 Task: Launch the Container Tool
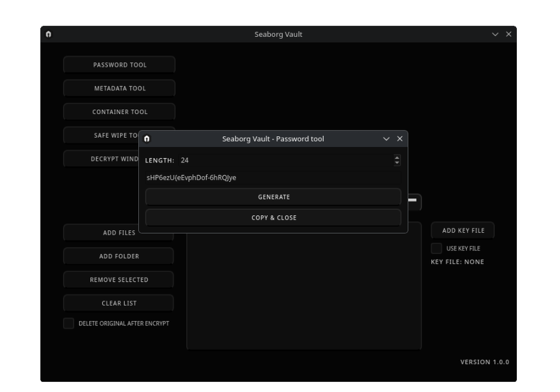click(x=119, y=112)
